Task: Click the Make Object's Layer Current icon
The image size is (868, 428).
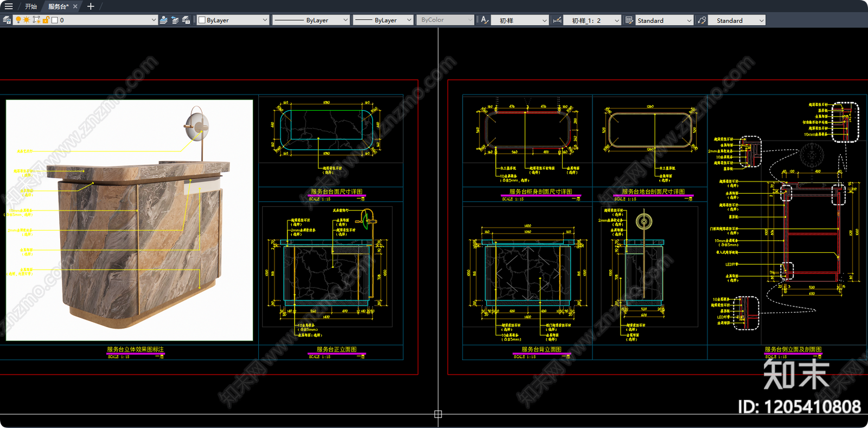Action: (163, 20)
